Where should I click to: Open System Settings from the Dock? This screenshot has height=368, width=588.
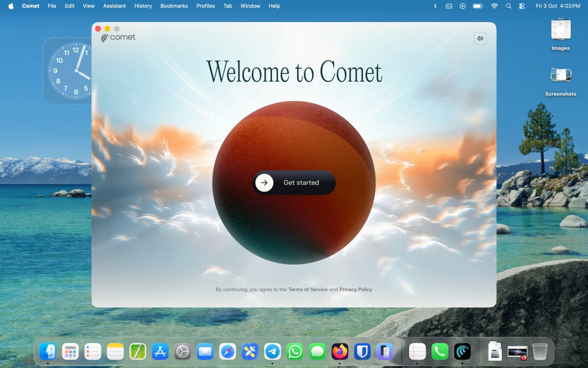(x=182, y=351)
